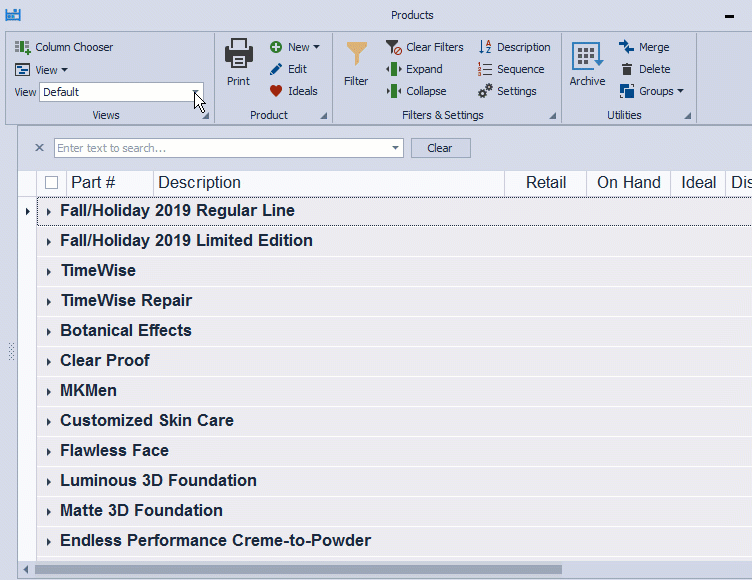The width and height of the screenshot is (752, 580).
Task: Click the Edit pencil button
Action: click(x=288, y=69)
